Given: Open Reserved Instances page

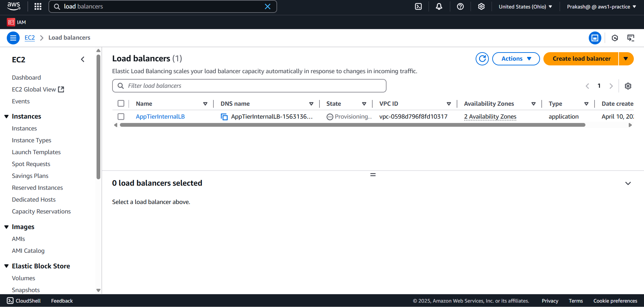Looking at the screenshot, I should pyautogui.click(x=37, y=188).
